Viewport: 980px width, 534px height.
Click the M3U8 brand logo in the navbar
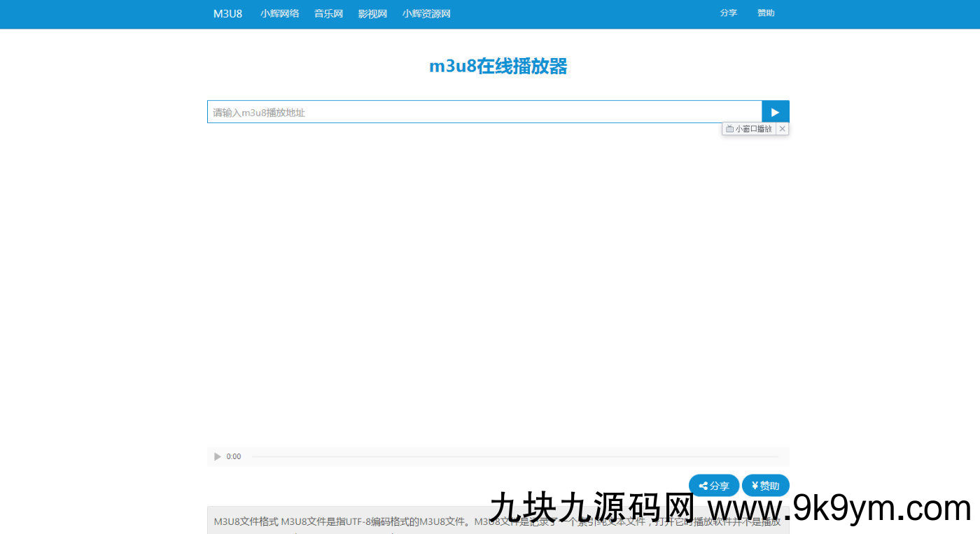pyautogui.click(x=227, y=13)
